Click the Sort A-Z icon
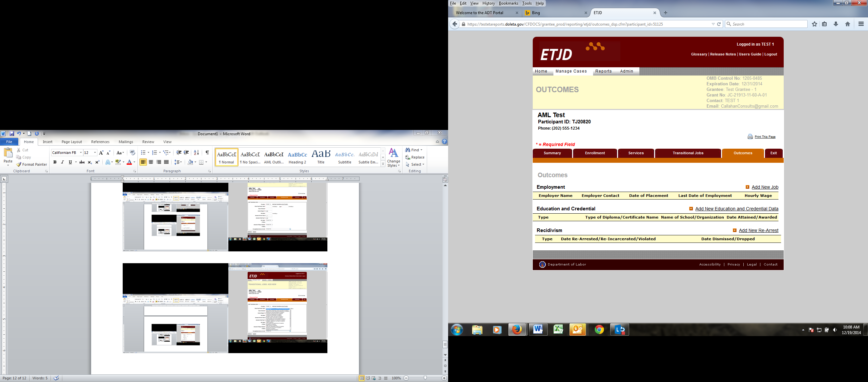 [x=196, y=153]
